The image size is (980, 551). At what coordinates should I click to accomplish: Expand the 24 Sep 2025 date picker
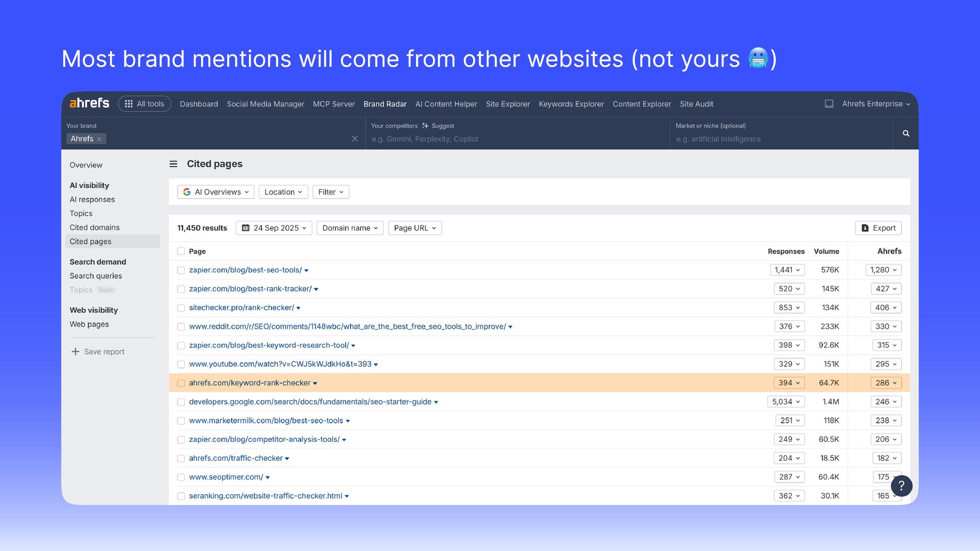coord(275,228)
